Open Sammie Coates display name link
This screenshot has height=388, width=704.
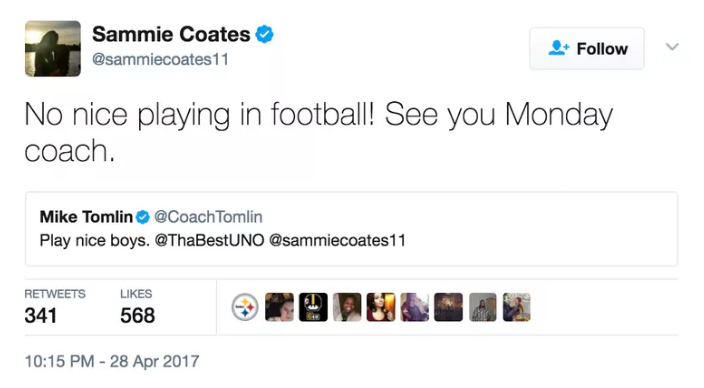pos(171,34)
